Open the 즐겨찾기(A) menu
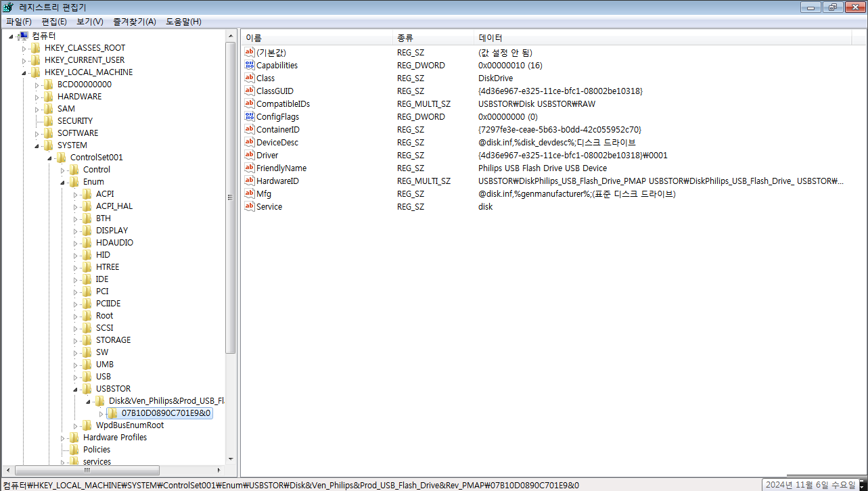The width and height of the screenshot is (868, 491). coord(135,22)
